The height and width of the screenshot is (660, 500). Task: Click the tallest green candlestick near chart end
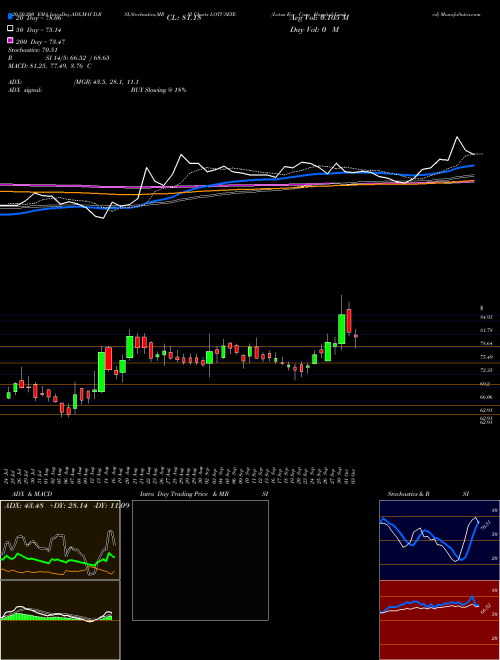[341, 329]
